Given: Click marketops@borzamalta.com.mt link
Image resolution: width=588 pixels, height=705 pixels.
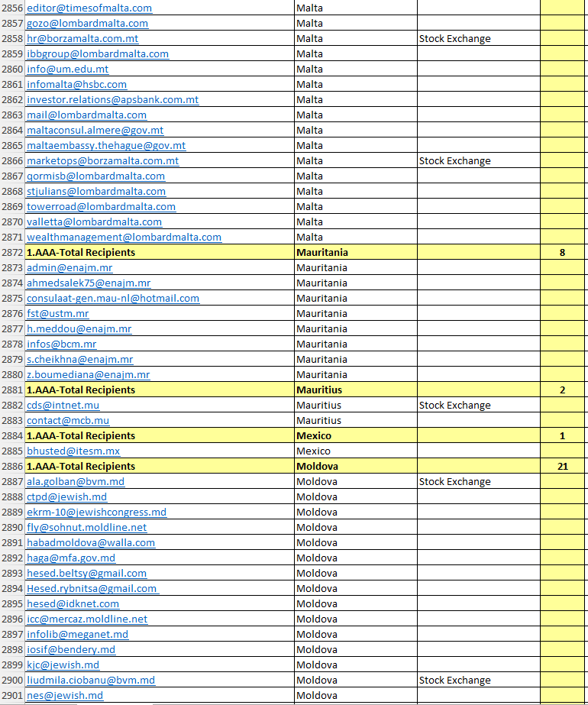Looking at the screenshot, I should (103, 161).
